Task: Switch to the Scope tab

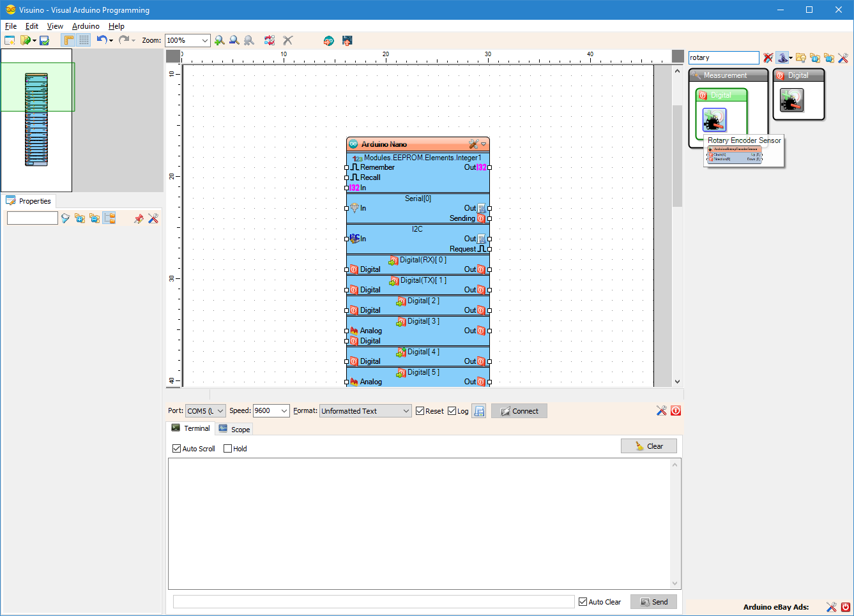Action: [234, 430]
